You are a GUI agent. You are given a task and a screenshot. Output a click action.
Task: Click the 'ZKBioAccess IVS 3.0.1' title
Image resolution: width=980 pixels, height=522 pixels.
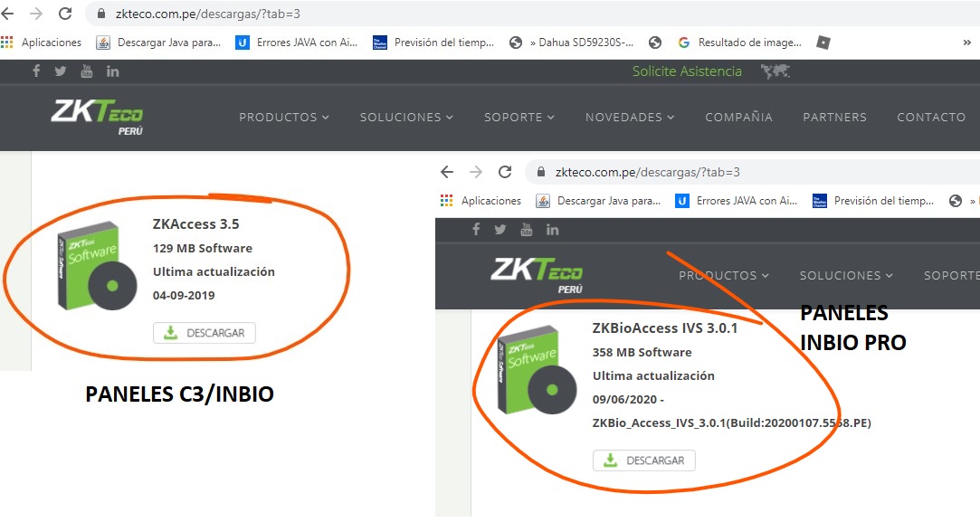tap(665, 328)
